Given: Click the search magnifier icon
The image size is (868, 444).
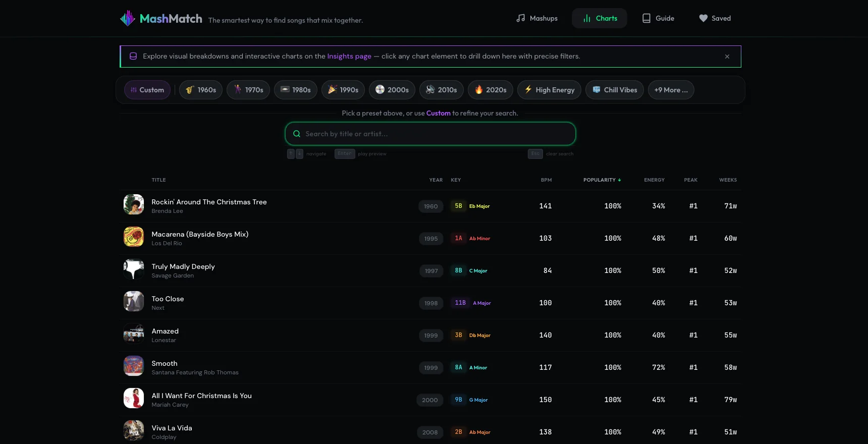Looking at the screenshot, I should coord(297,134).
